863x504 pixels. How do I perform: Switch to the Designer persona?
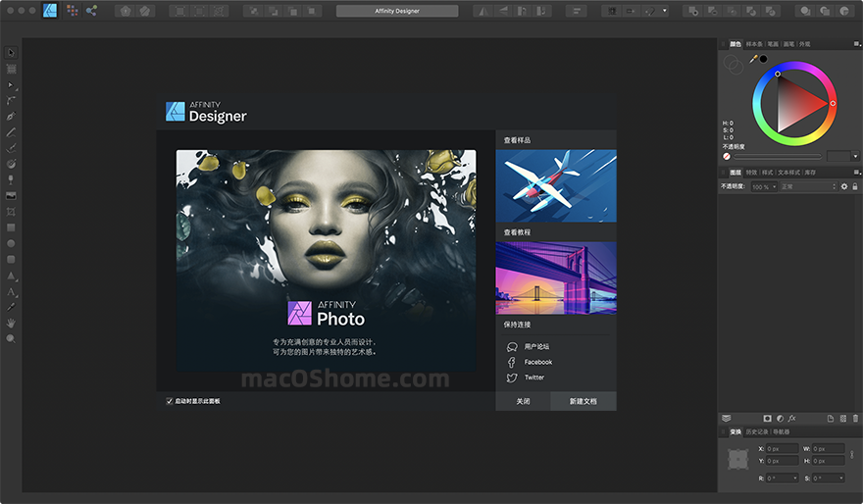[x=50, y=11]
